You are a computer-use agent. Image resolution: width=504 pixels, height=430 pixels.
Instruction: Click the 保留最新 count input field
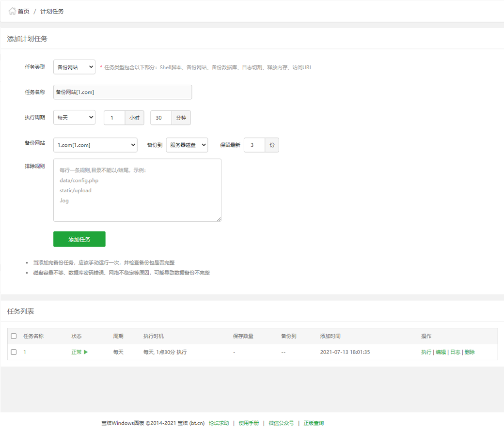tap(254, 145)
